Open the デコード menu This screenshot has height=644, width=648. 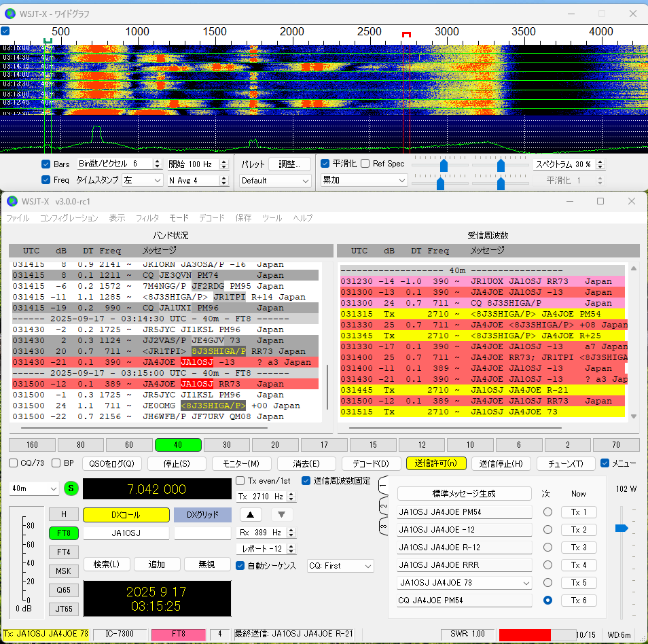[x=212, y=218]
